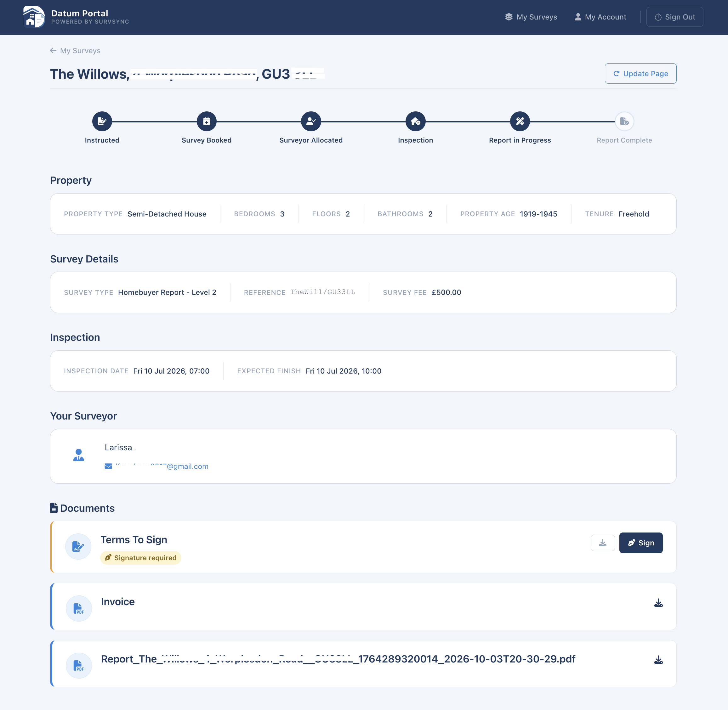Click the Report Complete step icon
The image size is (728, 710).
pyautogui.click(x=624, y=121)
